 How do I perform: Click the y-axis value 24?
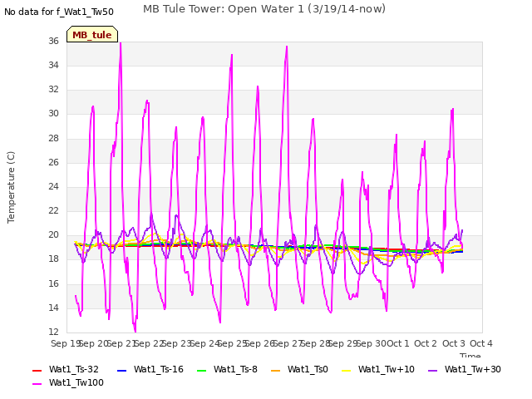pyautogui.click(x=53, y=186)
